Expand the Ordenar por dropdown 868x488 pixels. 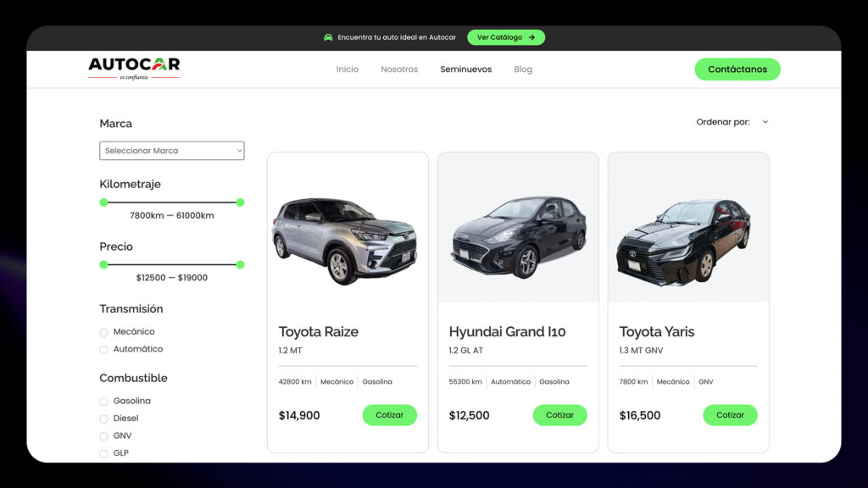732,122
